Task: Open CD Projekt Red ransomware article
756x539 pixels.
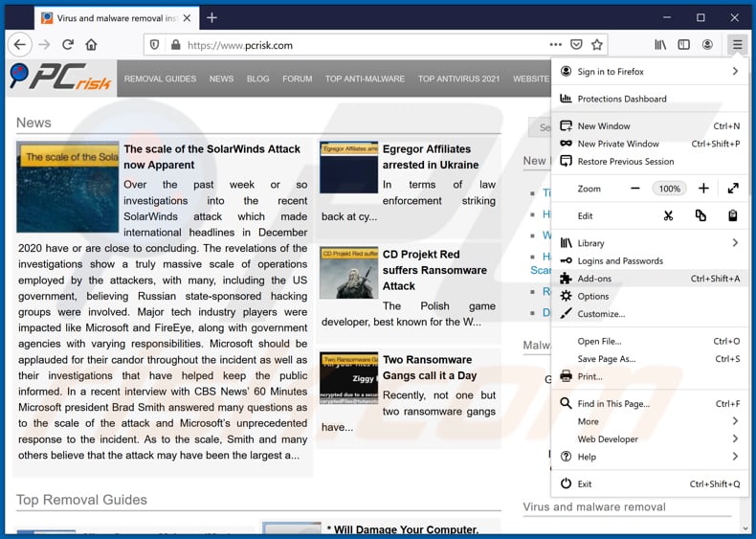Action: pos(434,270)
